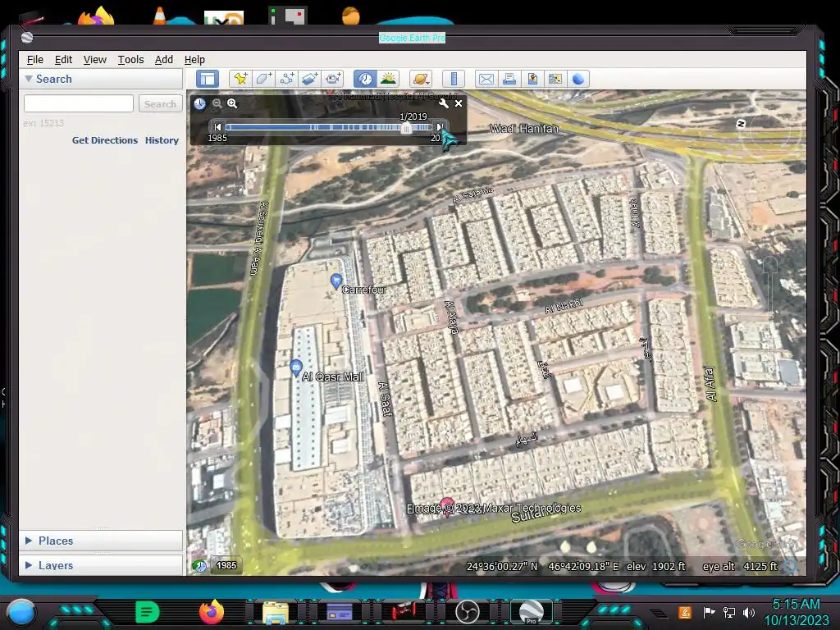Open the File menu
Viewport: 840px width, 630px height.
[x=34, y=59]
